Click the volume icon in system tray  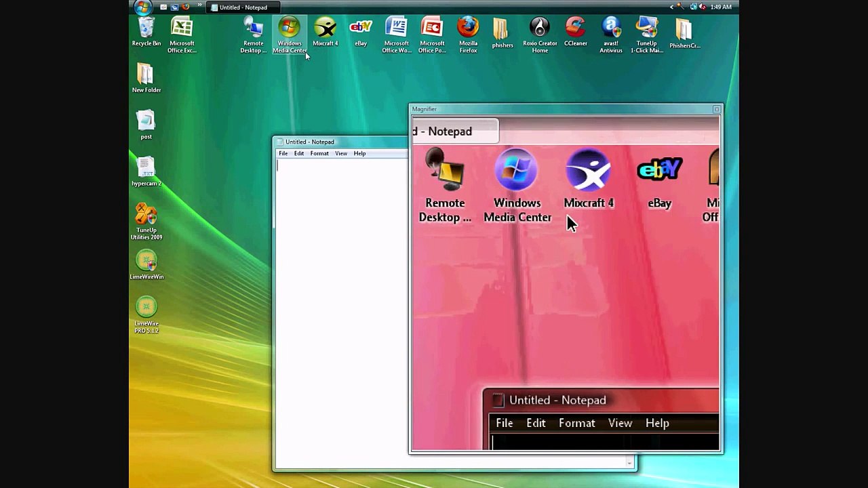point(702,7)
